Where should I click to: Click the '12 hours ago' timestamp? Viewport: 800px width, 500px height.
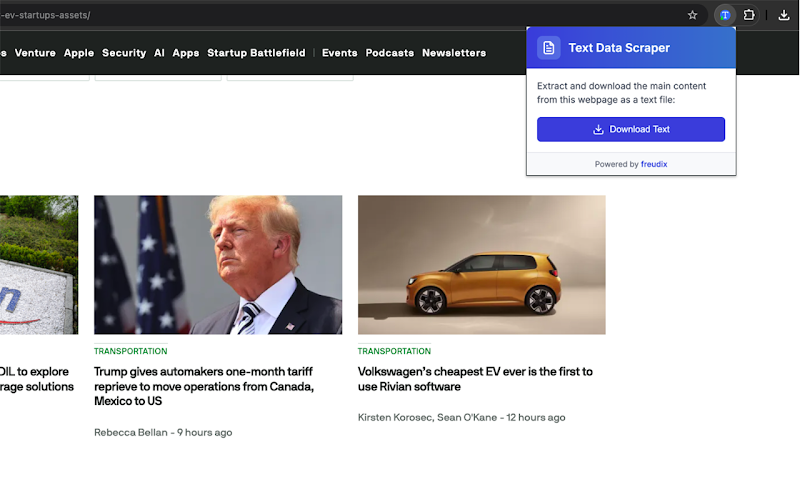536,418
